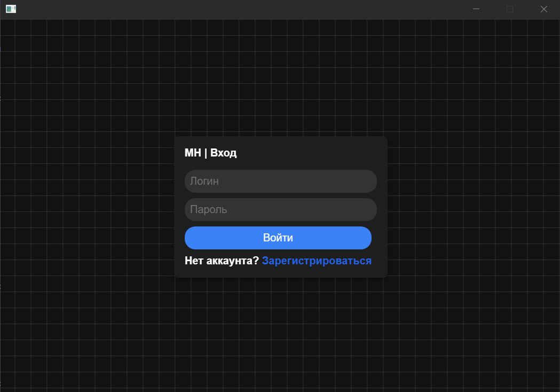Select the username field labeled Логин
This screenshot has height=392, width=560.
click(x=280, y=181)
